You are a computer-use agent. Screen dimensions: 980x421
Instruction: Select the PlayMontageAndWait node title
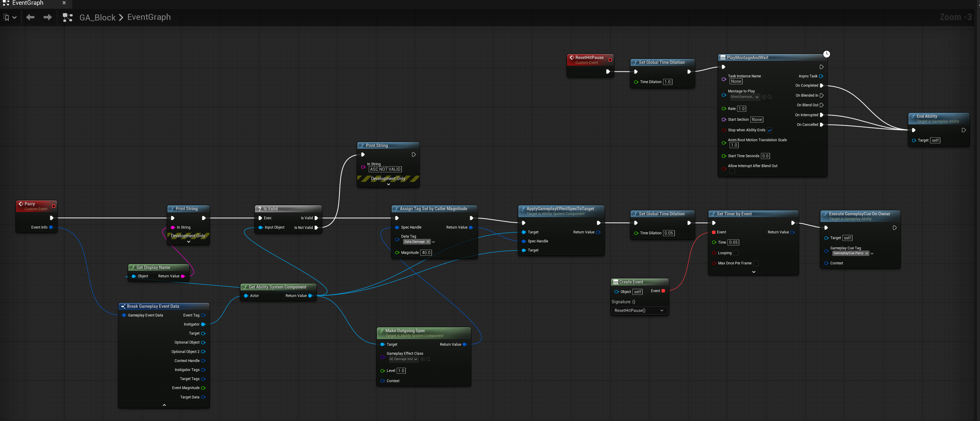point(747,58)
